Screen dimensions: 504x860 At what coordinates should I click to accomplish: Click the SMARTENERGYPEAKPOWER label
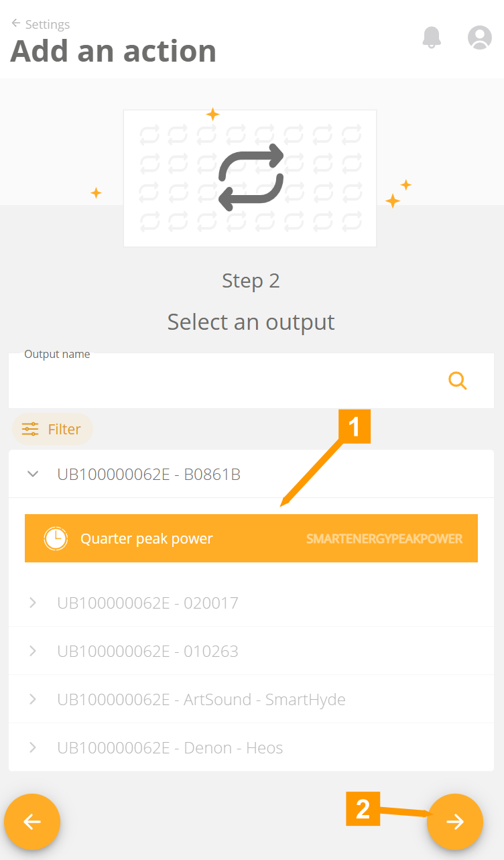click(384, 539)
